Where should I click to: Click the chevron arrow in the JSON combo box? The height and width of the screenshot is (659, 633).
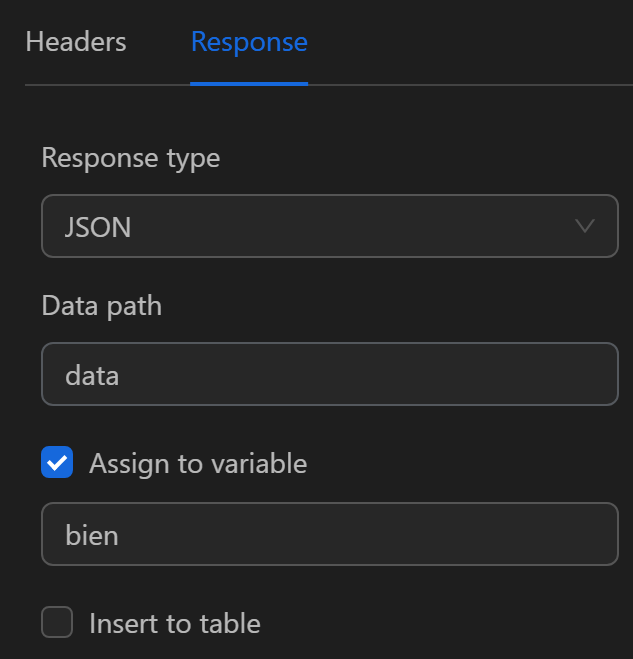[586, 226]
